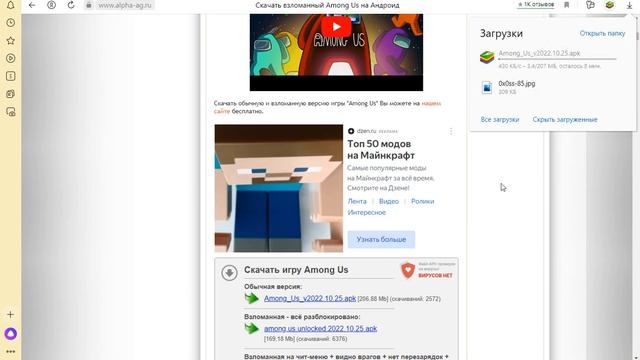The height and width of the screenshot is (360, 640).
Task: Go back with the arrow button
Action: (32, 5)
